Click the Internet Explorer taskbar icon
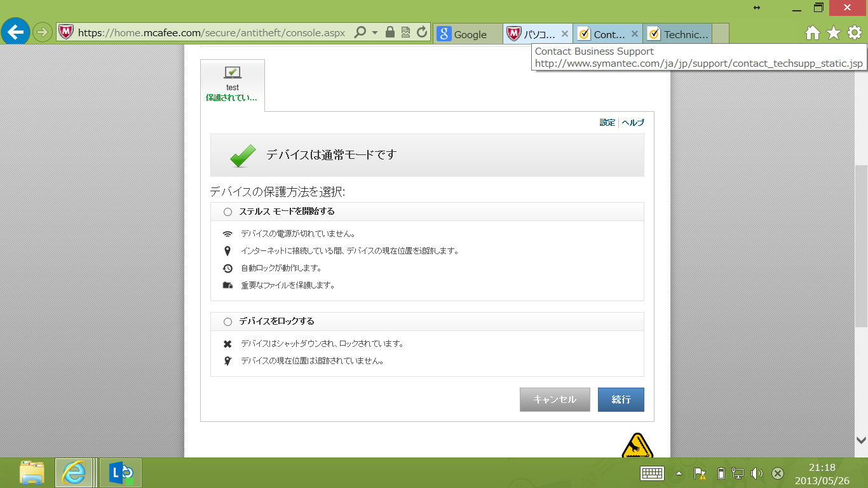This screenshot has width=868, height=488. tap(74, 473)
